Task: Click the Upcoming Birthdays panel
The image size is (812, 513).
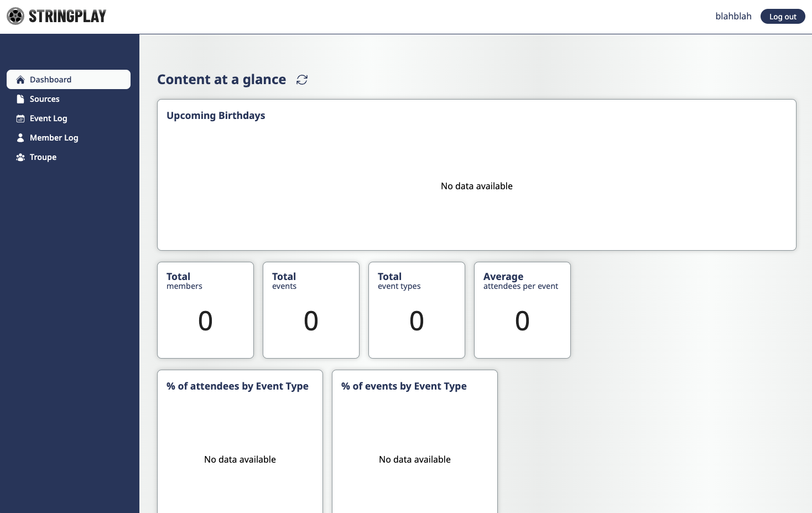Action: click(x=476, y=175)
